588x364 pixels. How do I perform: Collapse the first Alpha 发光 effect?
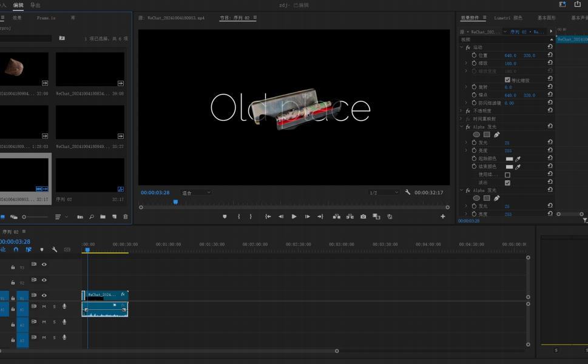tap(462, 127)
